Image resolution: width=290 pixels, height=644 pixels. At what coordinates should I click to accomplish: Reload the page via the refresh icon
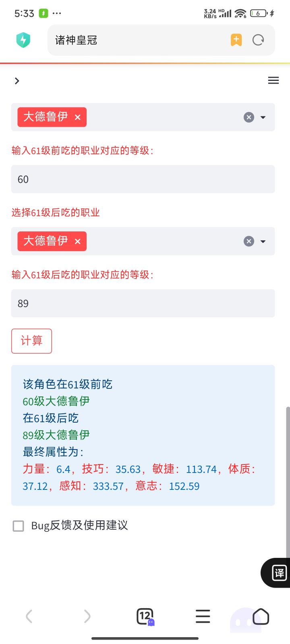258,40
